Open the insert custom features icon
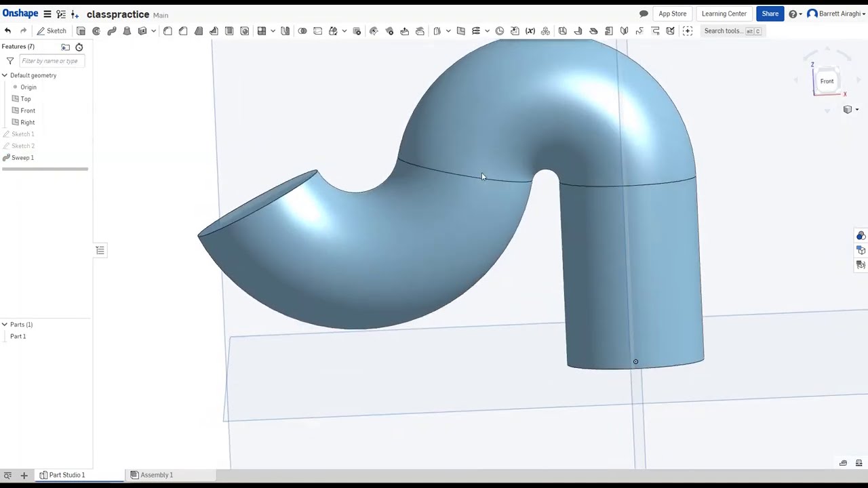This screenshot has width=868, height=488. pos(688,31)
